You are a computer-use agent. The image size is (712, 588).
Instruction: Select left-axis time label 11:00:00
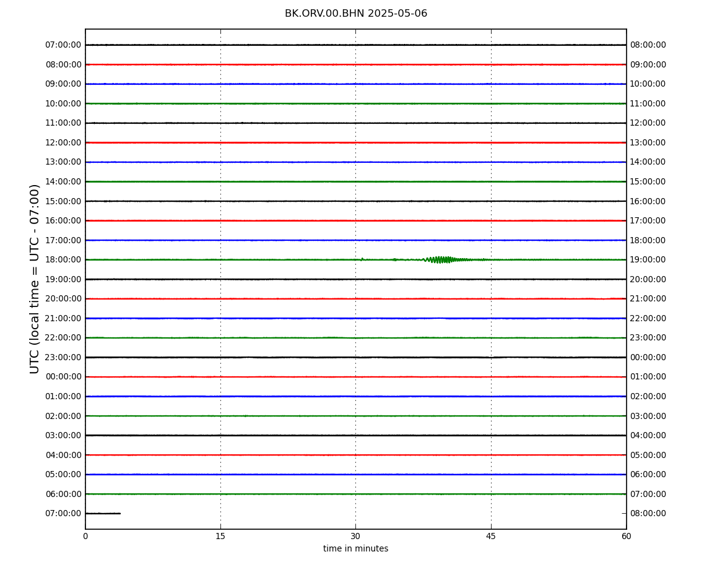pos(63,123)
